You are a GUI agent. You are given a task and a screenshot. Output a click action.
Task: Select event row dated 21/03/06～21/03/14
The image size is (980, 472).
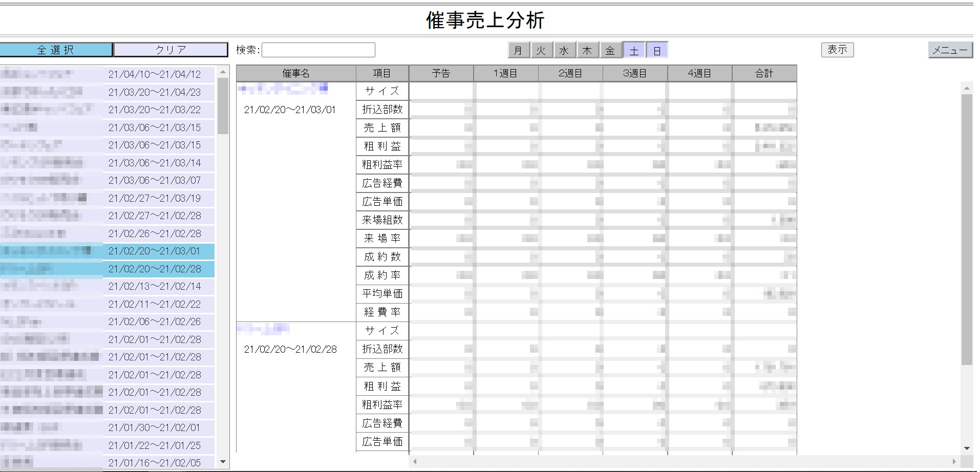(107, 163)
